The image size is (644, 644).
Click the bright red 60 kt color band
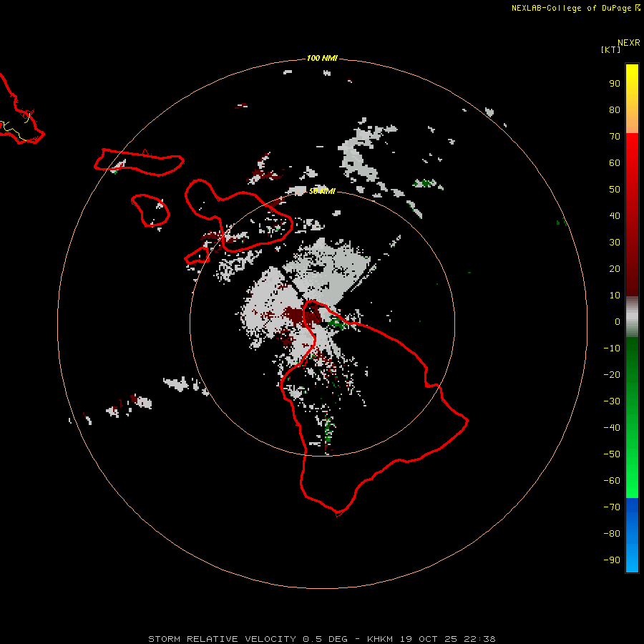(x=632, y=163)
